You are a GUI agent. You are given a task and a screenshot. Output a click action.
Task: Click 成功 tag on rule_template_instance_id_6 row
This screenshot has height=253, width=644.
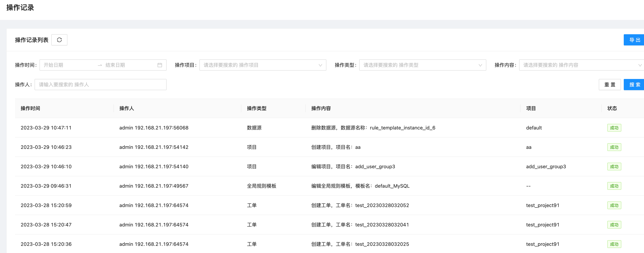click(614, 128)
